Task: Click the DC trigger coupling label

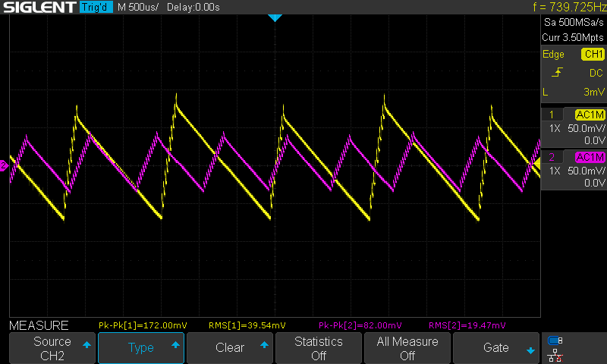Action: tap(596, 73)
